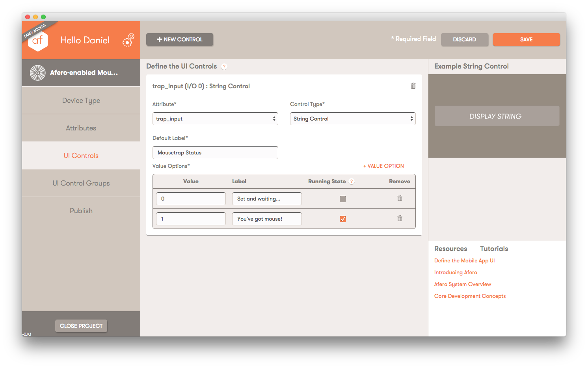Remove the 'You've got mouse!' value option
The image size is (588, 368).
pyautogui.click(x=400, y=218)
